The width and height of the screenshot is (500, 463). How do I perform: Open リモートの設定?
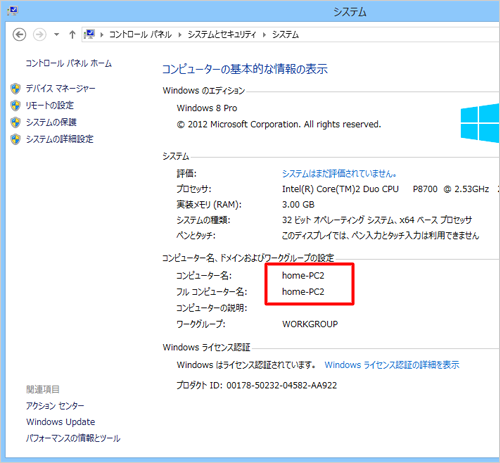coord(50,105)
